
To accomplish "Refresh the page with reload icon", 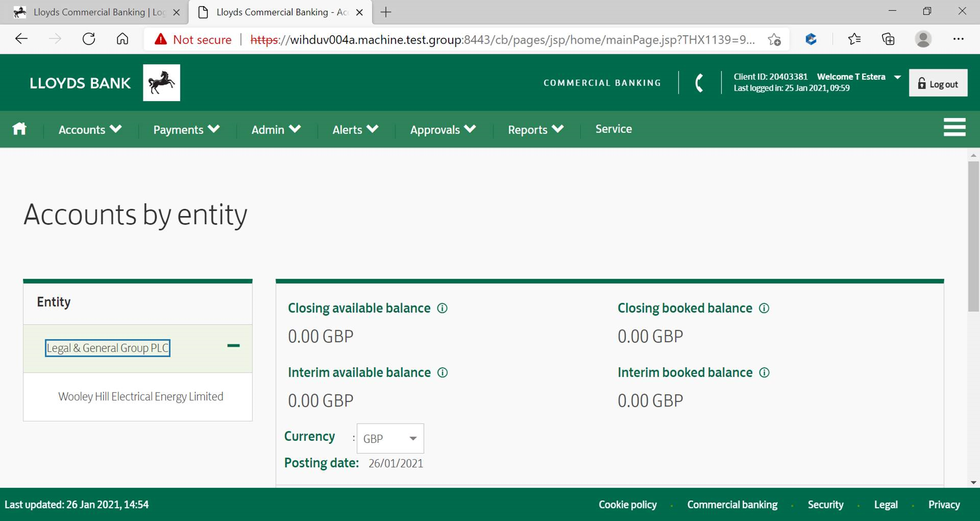I will (x=89, y=39).
